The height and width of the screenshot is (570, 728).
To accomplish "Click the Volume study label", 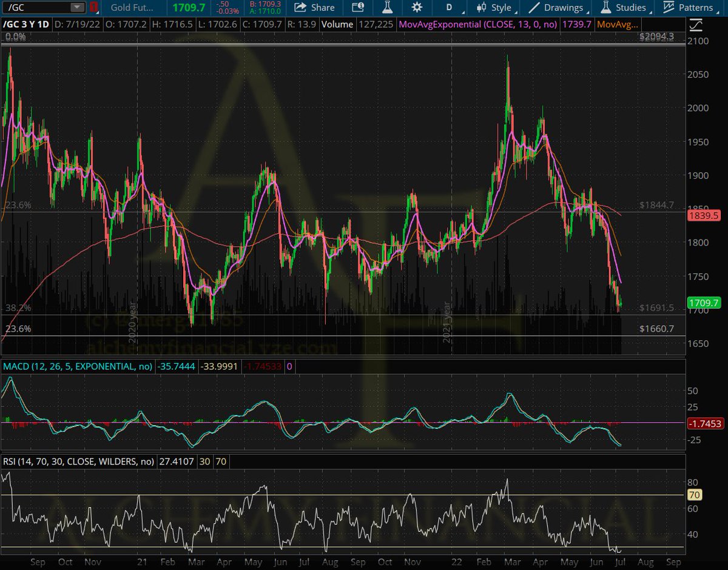I will point(339,24).
